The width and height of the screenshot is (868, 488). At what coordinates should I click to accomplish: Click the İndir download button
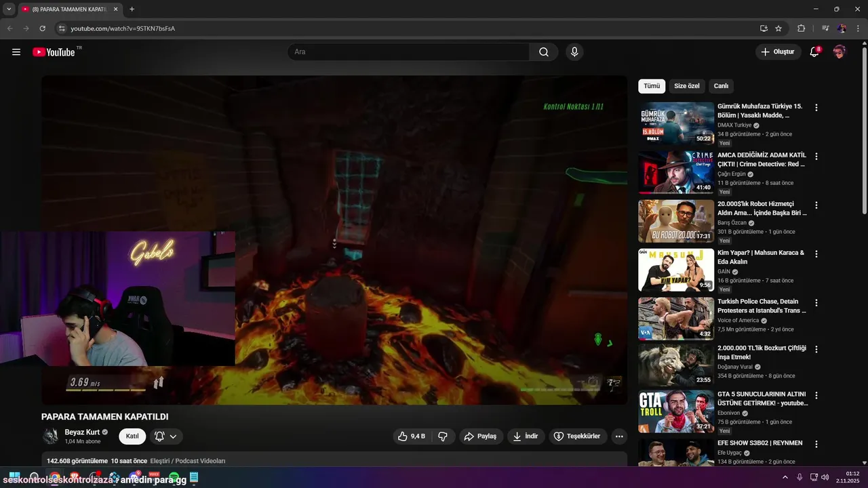pos(526,436)
